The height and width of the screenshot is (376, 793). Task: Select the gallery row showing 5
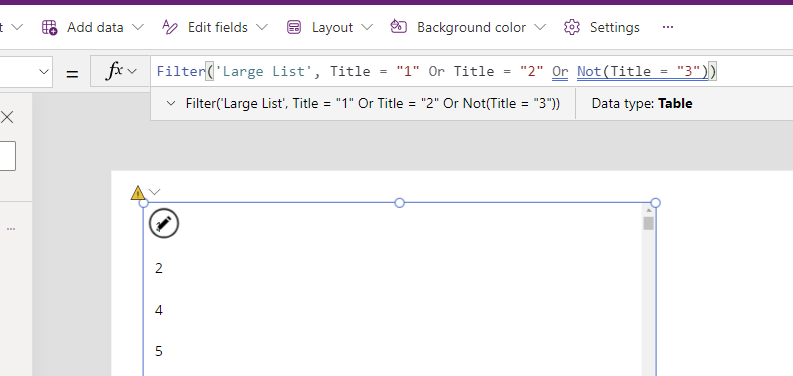click(x=392, y=351)
